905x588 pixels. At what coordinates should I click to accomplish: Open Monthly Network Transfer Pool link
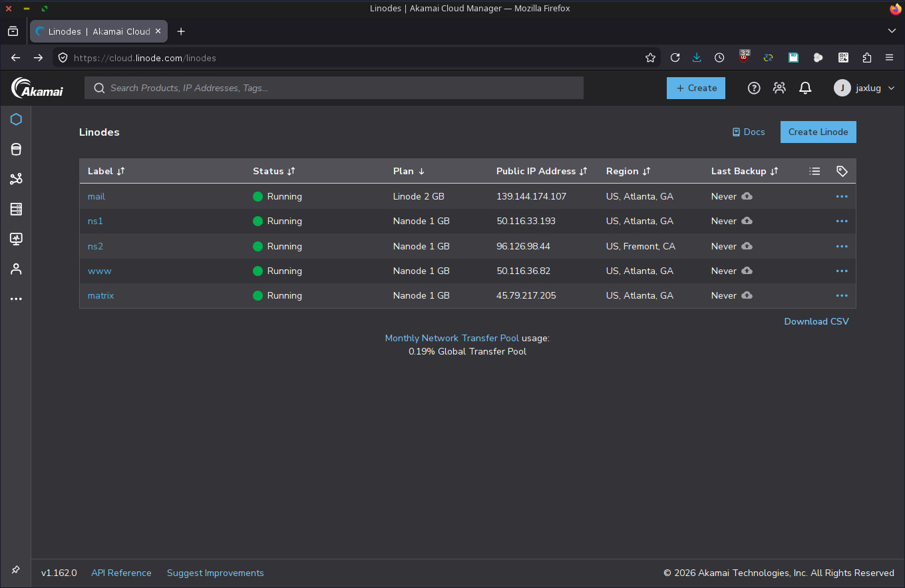coord(452,338)
